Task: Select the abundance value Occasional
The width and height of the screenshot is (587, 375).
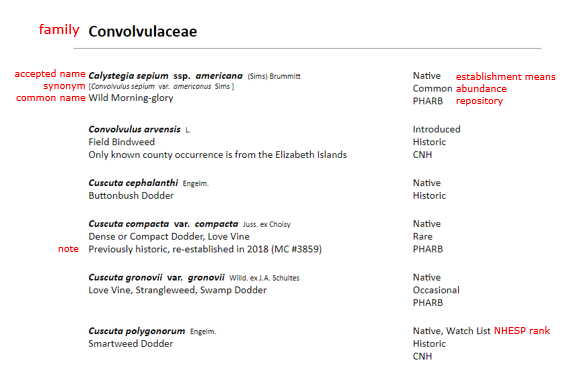Action: click(x=436, y=290)
